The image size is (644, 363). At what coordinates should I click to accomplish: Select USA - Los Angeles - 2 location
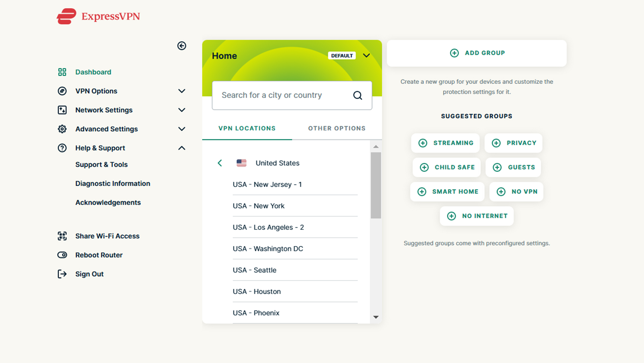295,227
